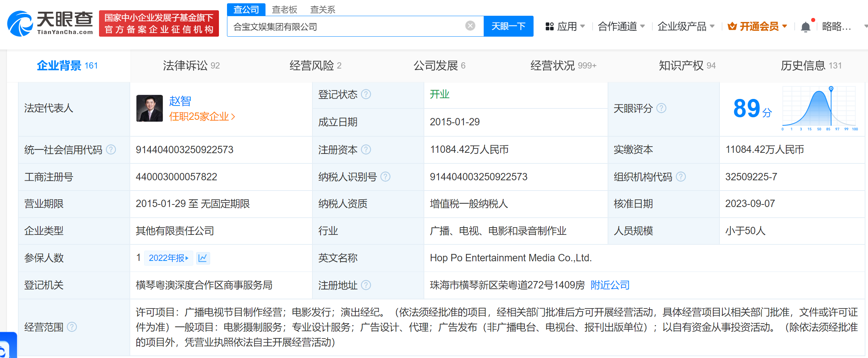The height and width of the screenshot is (358, 868).
Task: Click the photo of legal representative 赵智
Action: 149,108
